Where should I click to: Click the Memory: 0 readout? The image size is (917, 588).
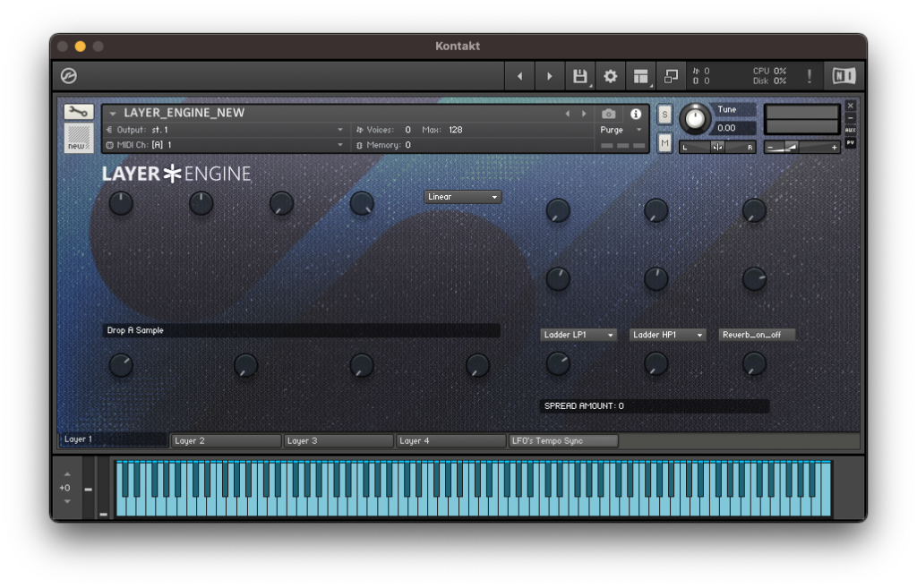pyautogui.click(x=383, y=145)
